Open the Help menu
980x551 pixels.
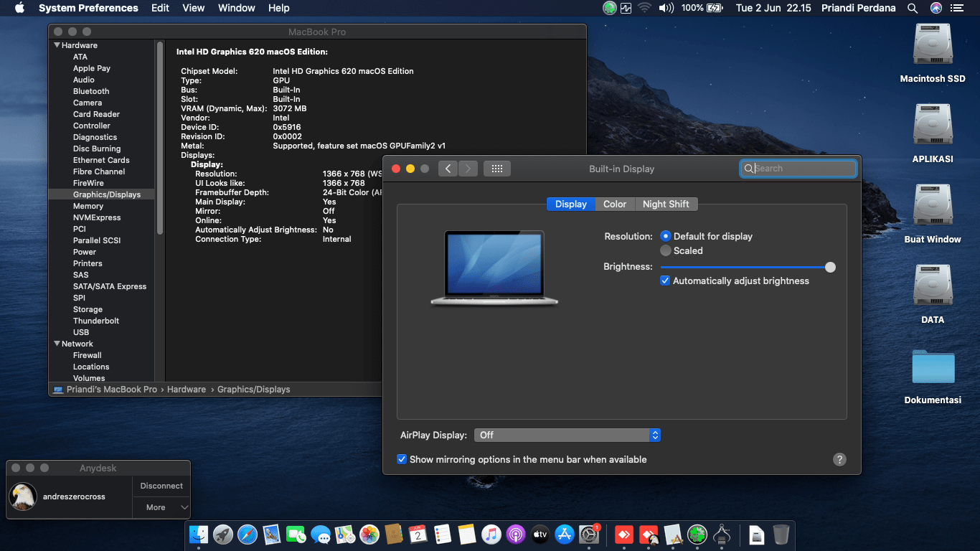(x=279, y=8)
